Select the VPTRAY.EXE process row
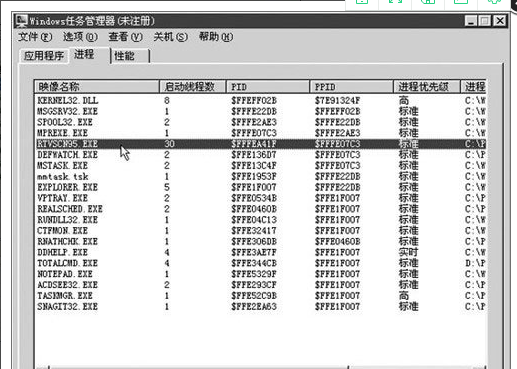517x369 pixels. click(x=261, y=198)
